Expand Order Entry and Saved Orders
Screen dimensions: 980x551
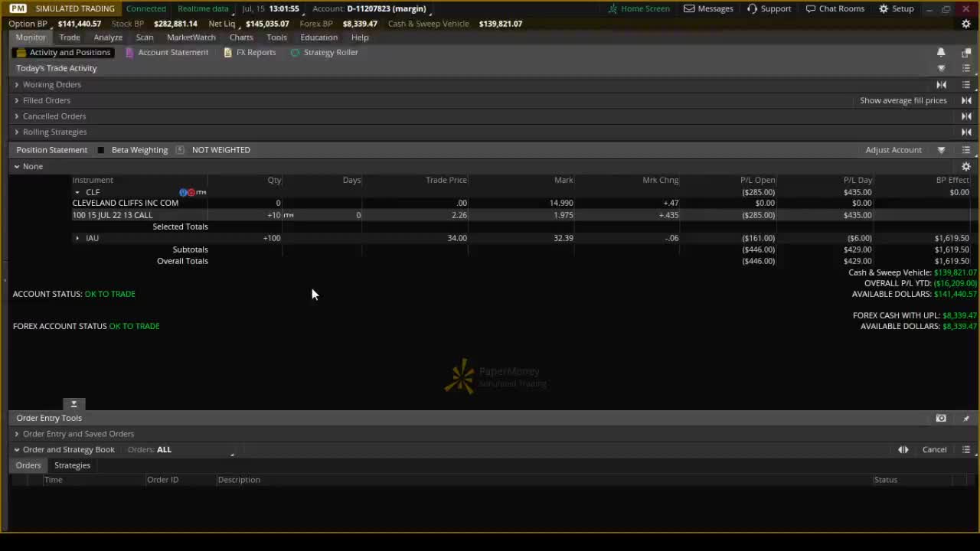pyautogui.click(x=17, y=434)
